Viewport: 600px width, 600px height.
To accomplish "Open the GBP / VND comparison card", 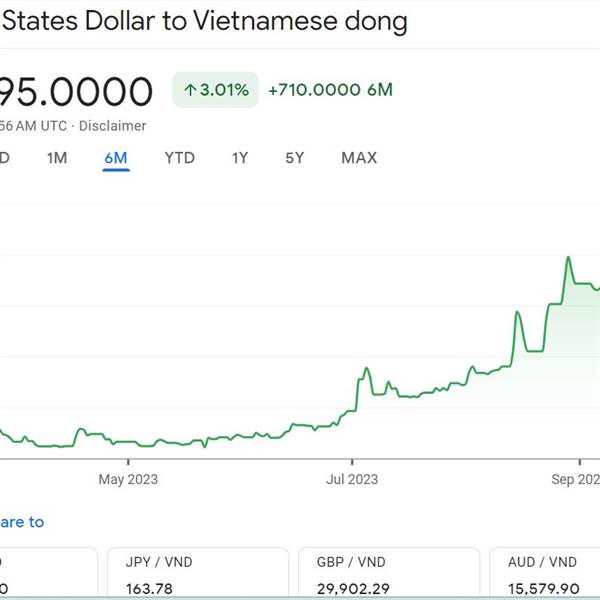I will (389, 574).
